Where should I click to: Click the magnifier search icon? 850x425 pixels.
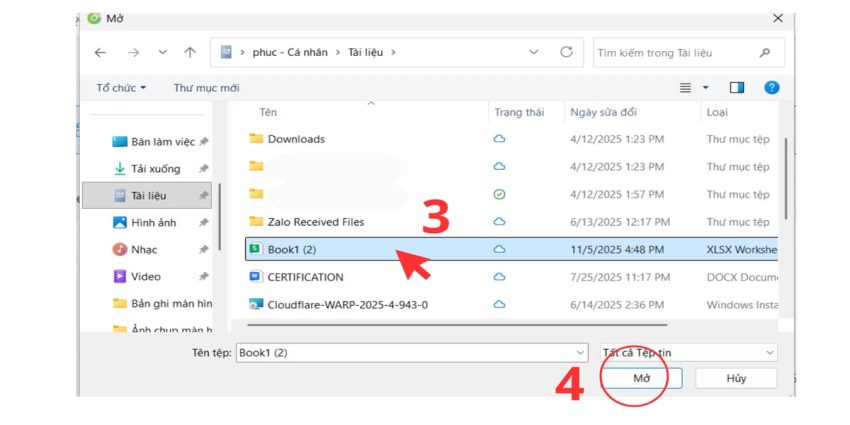[x=765, y=53]
